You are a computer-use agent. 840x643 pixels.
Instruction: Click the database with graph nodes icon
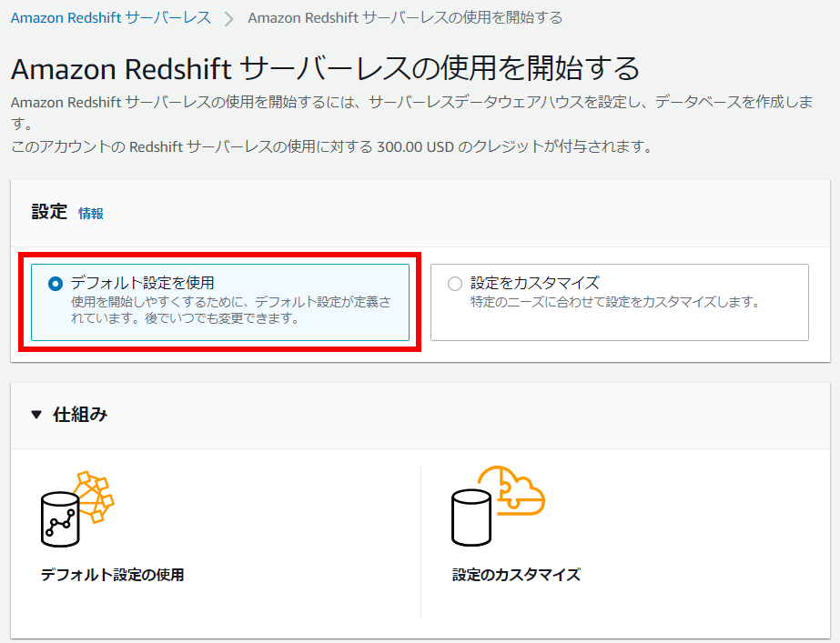pos(77,508)
